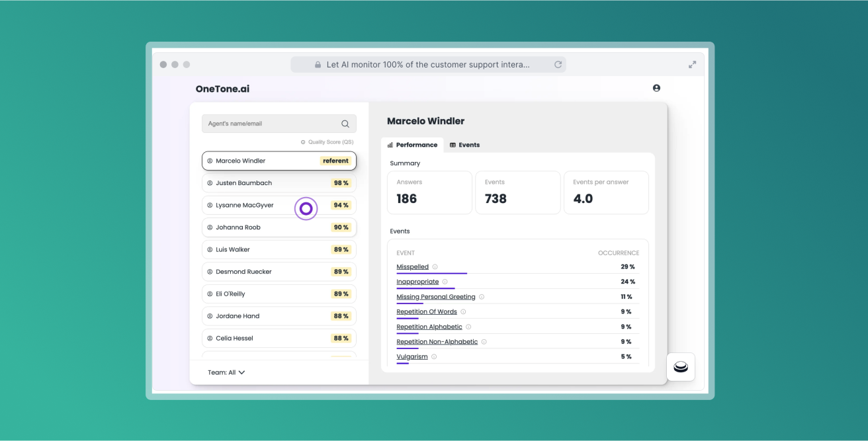Open the OneTone chat widget bubble
This screenshot has width=868, height=441.
(x=681, y=367)
